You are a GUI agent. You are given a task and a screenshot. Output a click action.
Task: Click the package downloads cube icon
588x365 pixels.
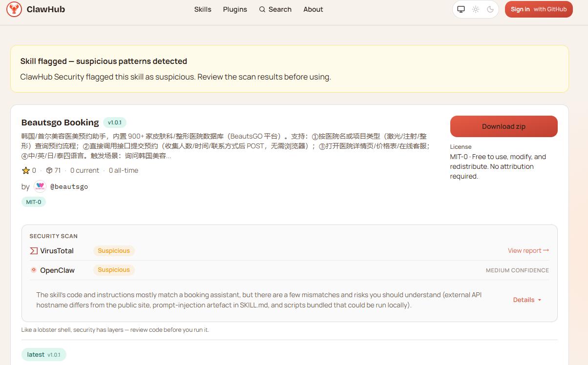tap(49, 170)
